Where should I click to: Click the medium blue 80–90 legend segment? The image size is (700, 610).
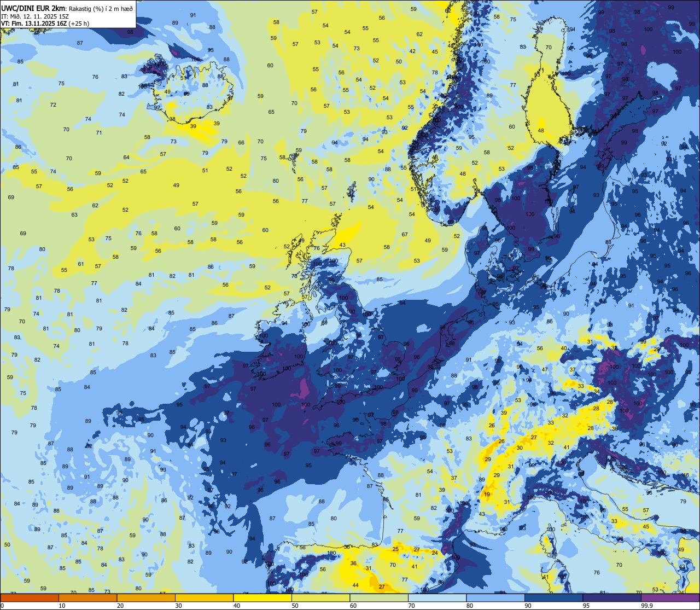click(495, 598)
